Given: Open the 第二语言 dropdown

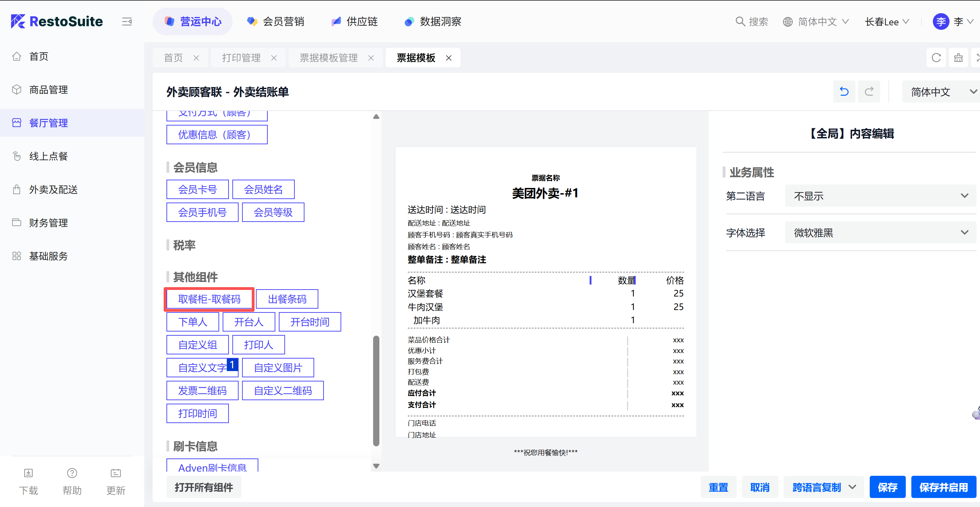Looking at the screenshot, I should pyautogui.click(x=880, y=196).
